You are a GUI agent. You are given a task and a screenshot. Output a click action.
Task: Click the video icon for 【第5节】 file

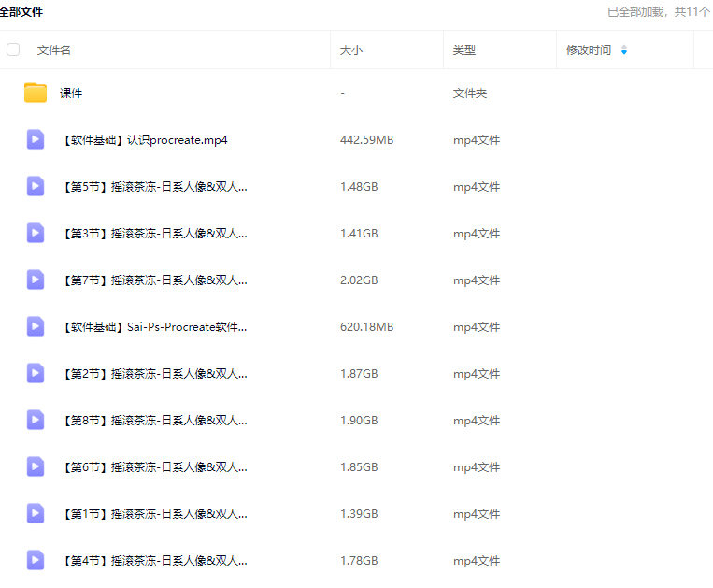click(36, 186)
